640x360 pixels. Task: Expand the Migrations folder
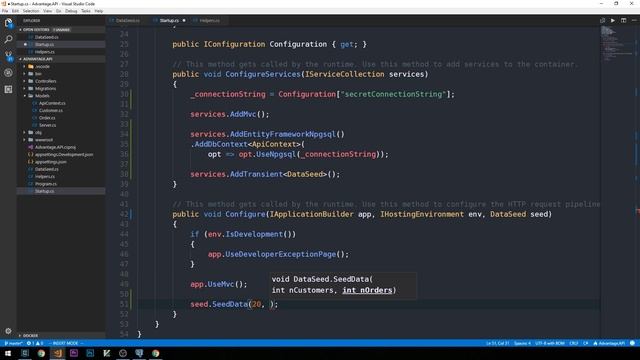coord(45,89)
